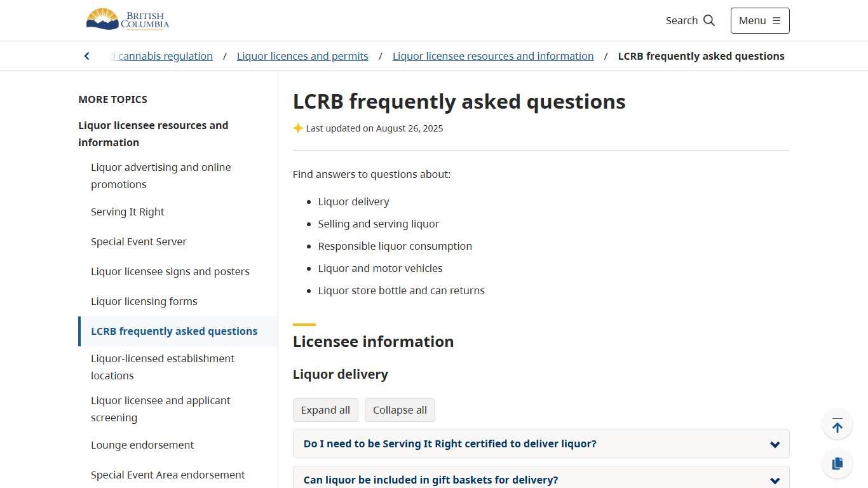Viewport: 868px width, 488px height.
Task: Open Lounge endorsement sidebar page
Action: click(x=142, y=445)
